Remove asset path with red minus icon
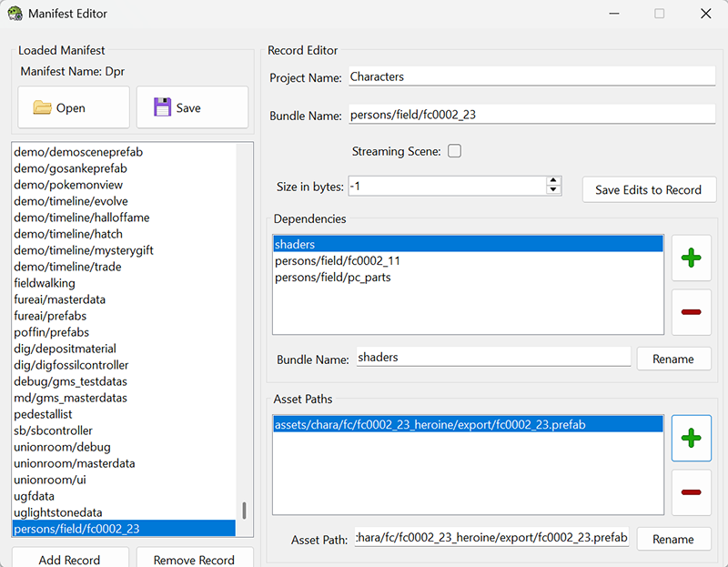728x567 pixels. click(691, 492)
